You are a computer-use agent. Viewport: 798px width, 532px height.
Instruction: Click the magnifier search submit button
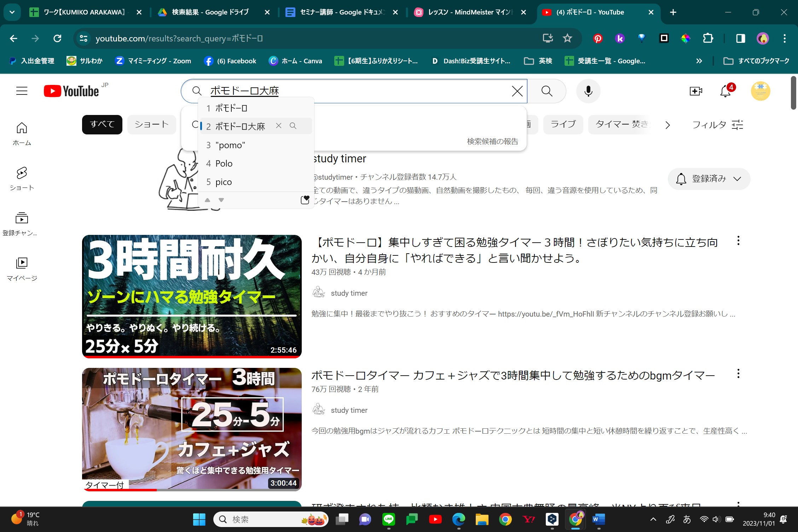point(547,91)
